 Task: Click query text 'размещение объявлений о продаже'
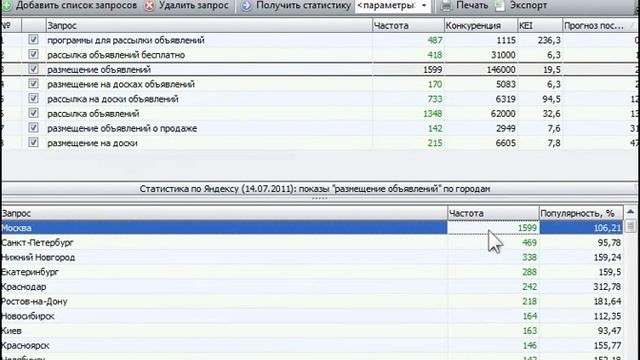point(122,128)
